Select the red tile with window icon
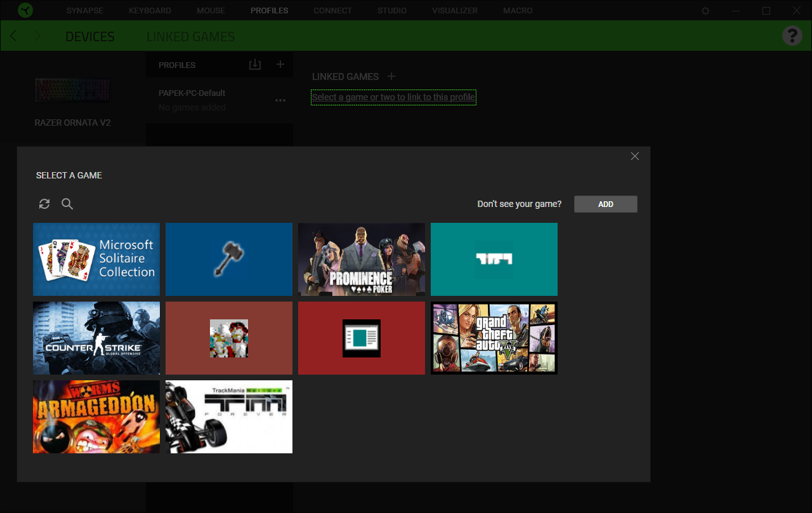The width and height of the screenshot is (812, 513). [x=362, y=338]
